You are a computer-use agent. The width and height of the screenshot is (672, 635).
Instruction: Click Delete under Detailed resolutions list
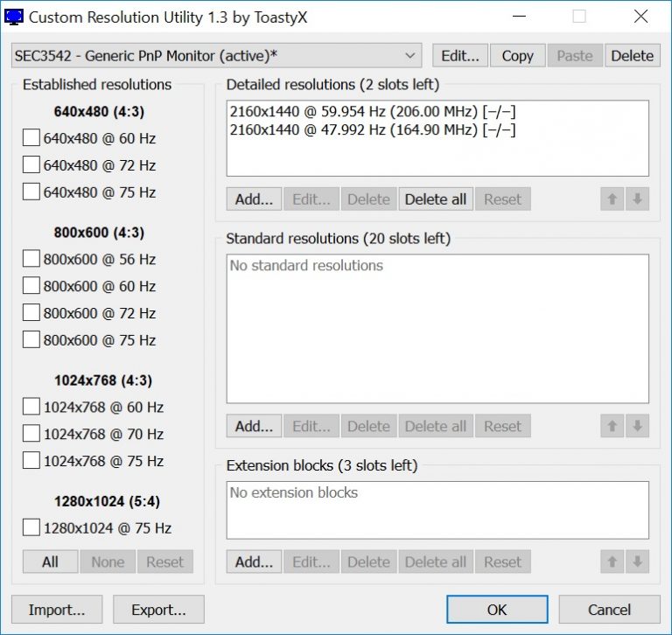[368, 199]
